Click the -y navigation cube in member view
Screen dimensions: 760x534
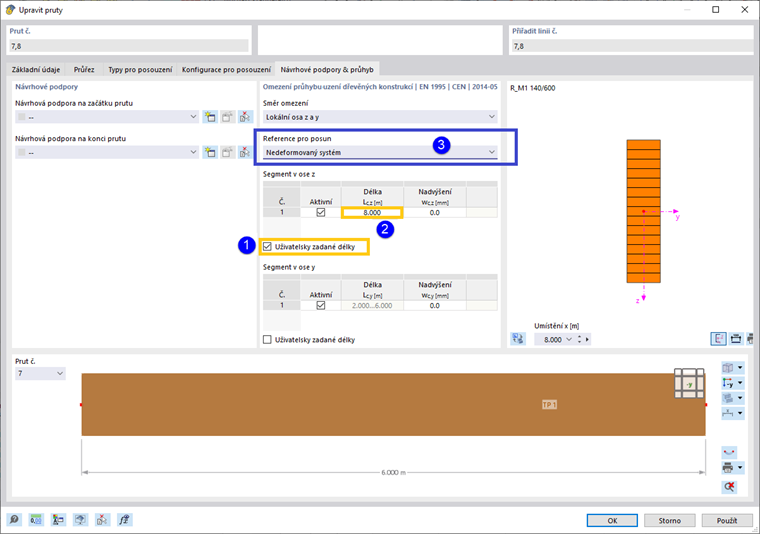pos(689,384)
